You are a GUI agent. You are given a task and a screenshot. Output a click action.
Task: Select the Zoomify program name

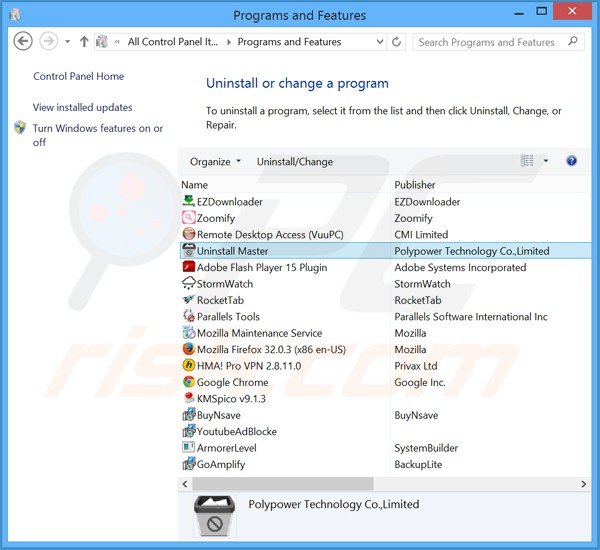pyautogui.click(x=216, y=218)
